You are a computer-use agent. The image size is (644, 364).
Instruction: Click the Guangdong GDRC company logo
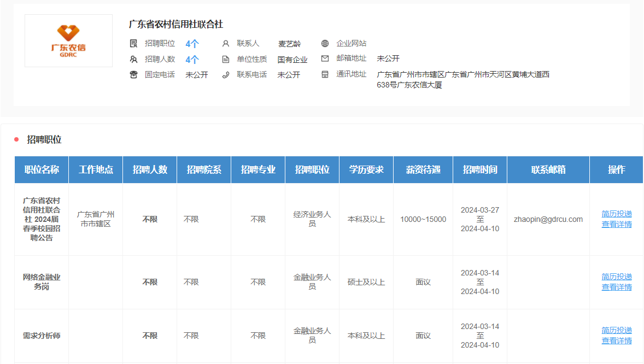(x=68, y=40)
